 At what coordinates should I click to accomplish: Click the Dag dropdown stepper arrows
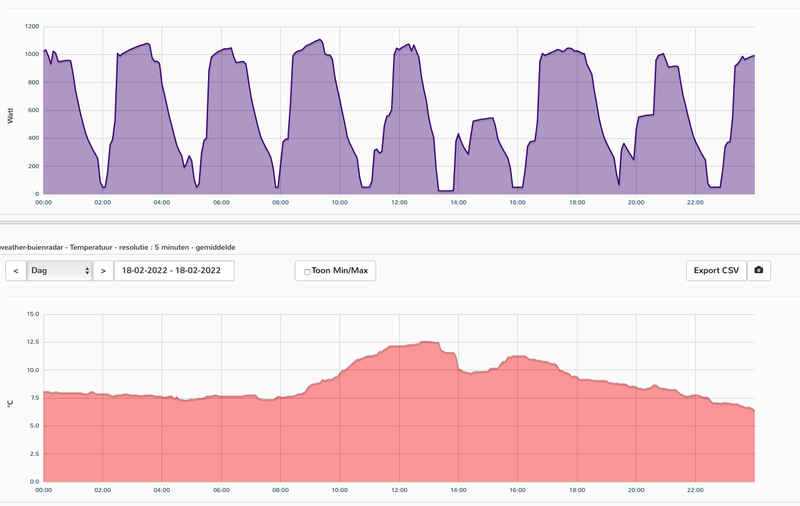(87, 271)
